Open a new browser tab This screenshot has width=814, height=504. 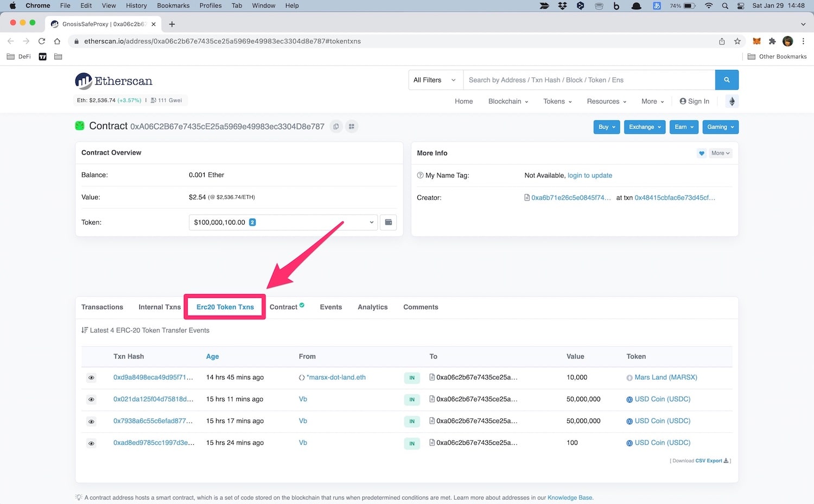(172, 24)
